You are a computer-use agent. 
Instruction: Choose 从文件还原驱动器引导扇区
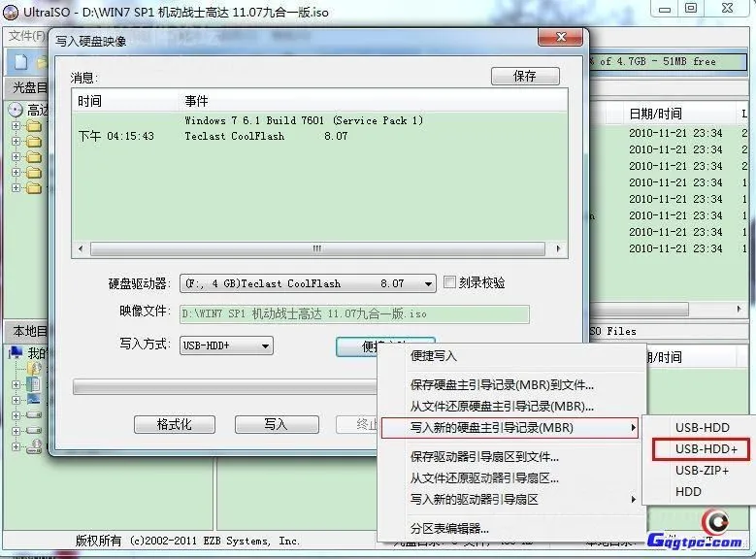click(484, 478)
